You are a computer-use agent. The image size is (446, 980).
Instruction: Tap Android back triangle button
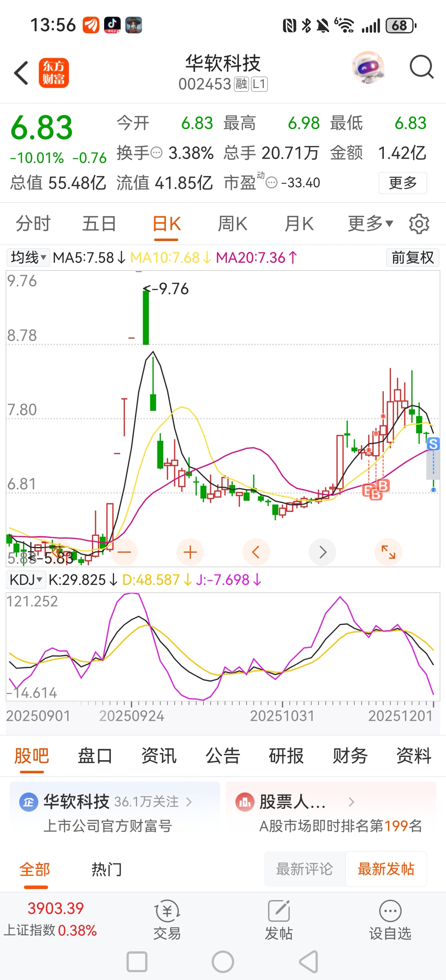[309, 962]
